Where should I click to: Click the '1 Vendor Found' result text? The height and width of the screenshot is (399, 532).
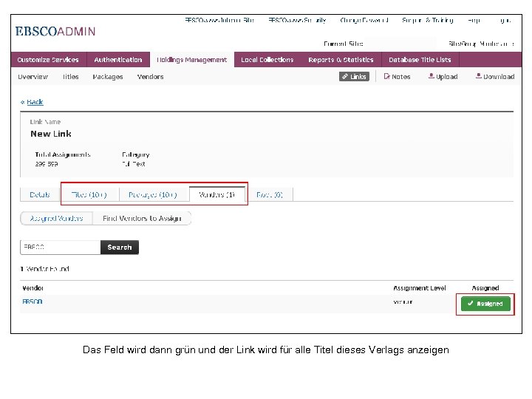45,269
